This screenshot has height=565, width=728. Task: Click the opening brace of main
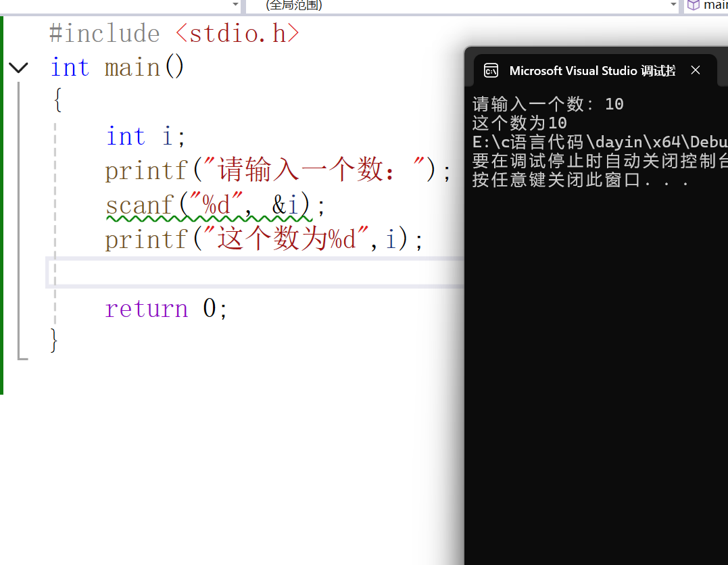coord(57,100)
